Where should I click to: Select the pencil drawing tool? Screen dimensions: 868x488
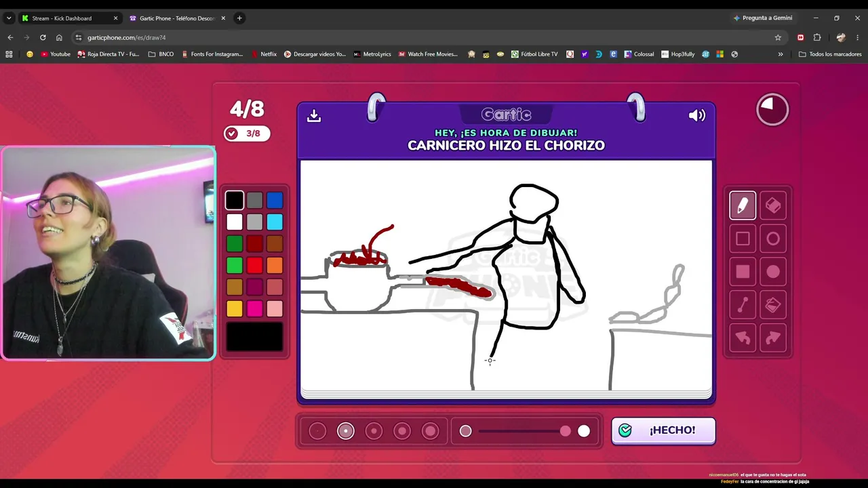point(743,205)
